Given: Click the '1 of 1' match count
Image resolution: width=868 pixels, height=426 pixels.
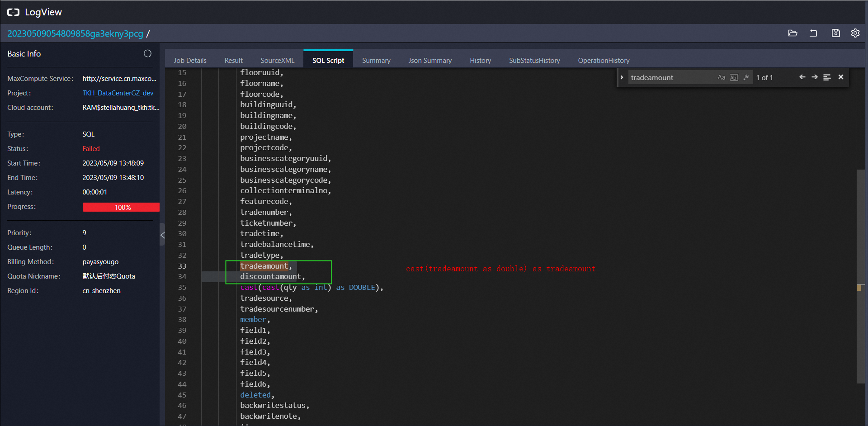Looking at the screenshot, I should [764, 77].
